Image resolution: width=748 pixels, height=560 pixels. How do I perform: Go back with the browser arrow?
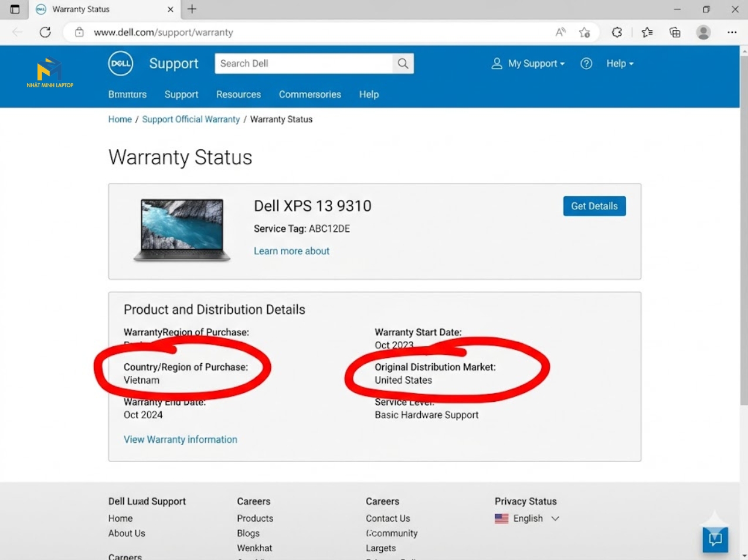coord(18,32)
